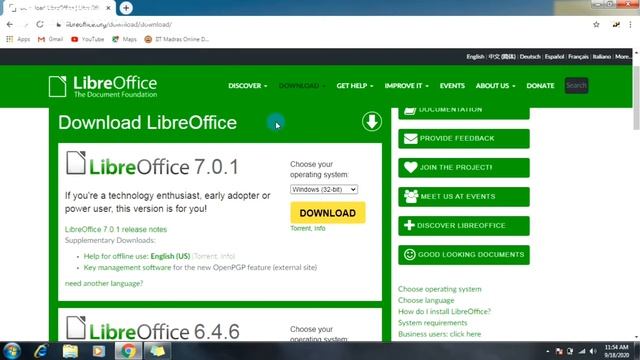The width and height of the screenshot is (640, 360).
Task: Click DISCOVER LIBREOFFICE button
Action: pos(464,226)
